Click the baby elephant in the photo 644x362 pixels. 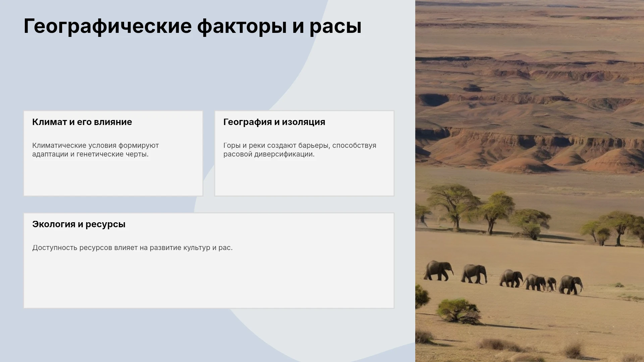coord(550,284)
